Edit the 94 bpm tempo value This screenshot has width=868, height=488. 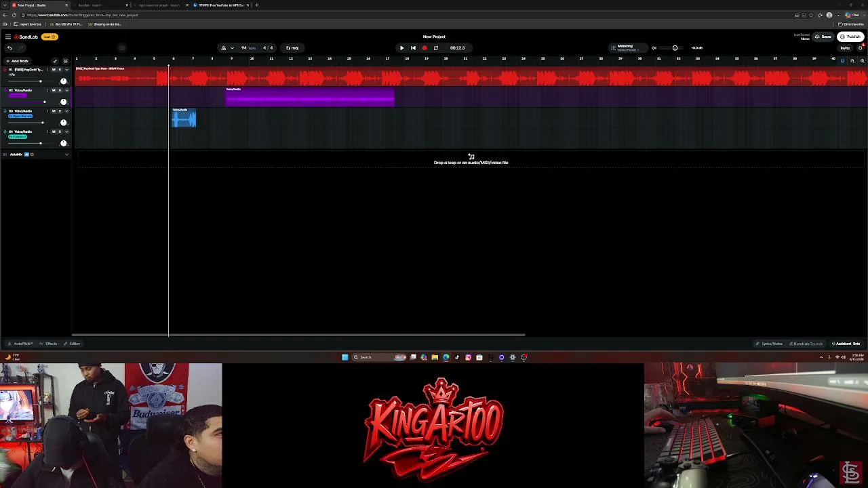tap(248, 48)
